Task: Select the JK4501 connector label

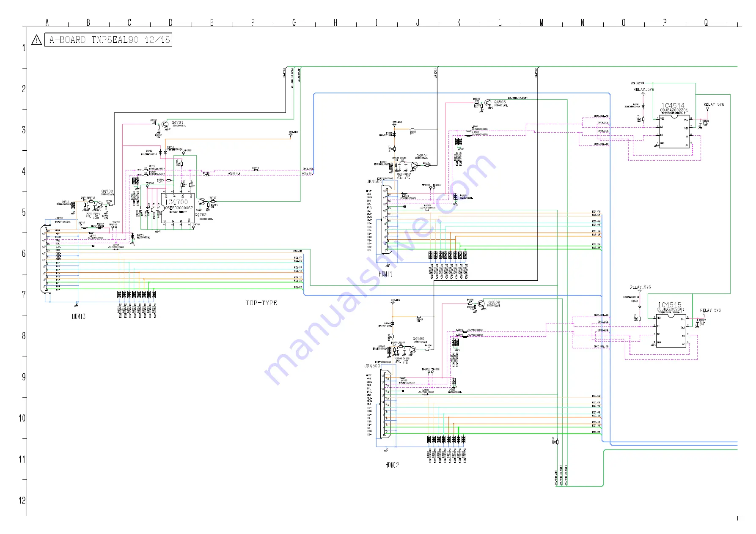Action: pyautogui.click(x=374, y=182)
